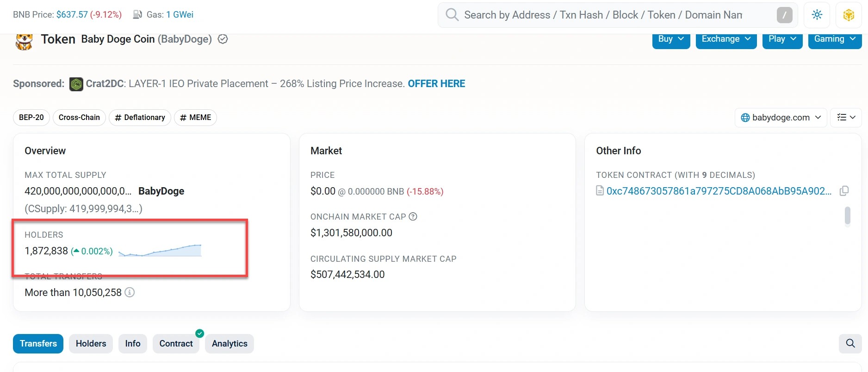Screen dimensions: 868x372
Task: Click the Total Transfers info icon
Action: 130,292
